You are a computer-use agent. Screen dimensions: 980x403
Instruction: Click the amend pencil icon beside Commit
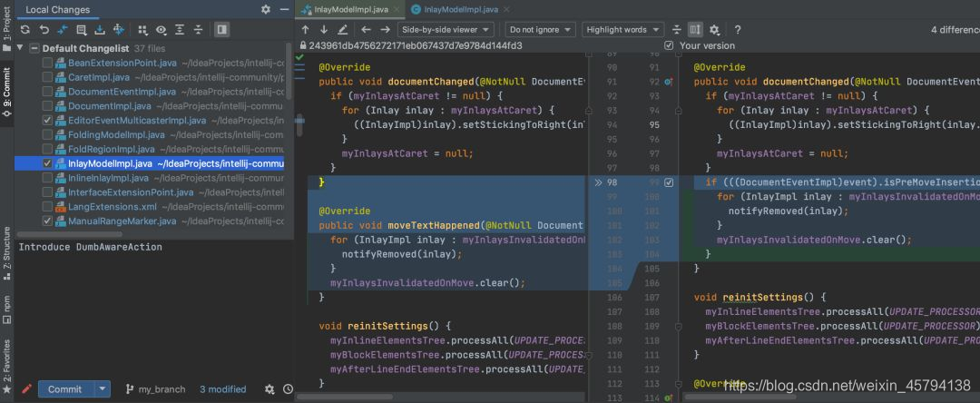click(x=26, y=388)
